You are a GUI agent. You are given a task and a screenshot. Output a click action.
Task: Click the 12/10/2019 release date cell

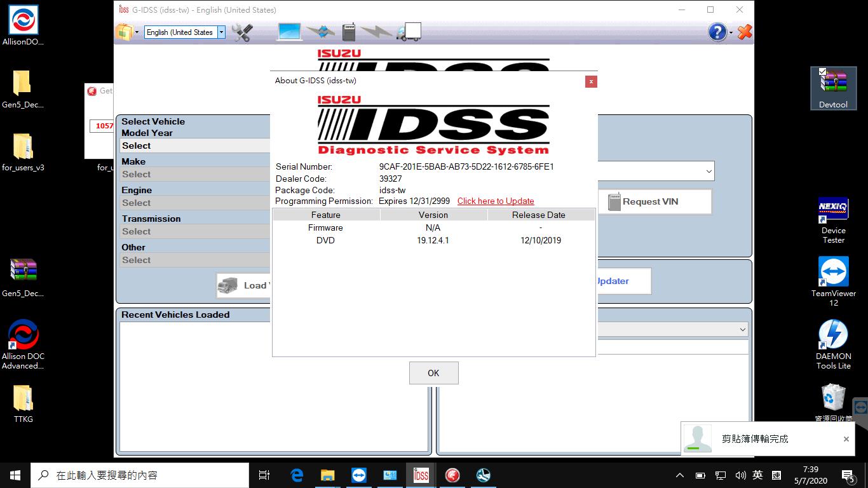coord(541,240)
